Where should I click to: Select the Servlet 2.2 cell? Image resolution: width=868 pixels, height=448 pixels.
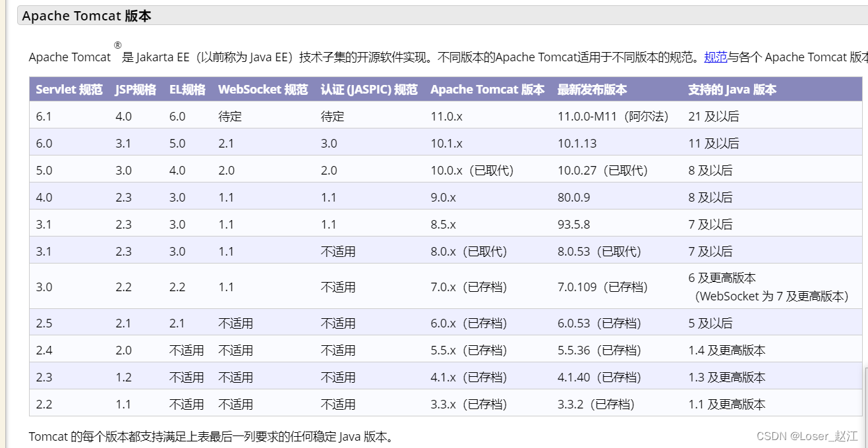coord(43,405)
